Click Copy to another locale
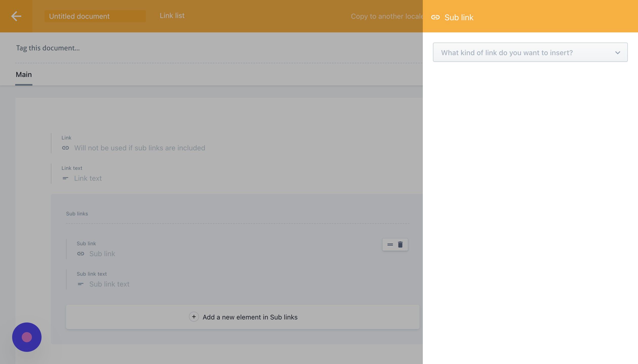The image size is (638, 364). tap(386, 16)
